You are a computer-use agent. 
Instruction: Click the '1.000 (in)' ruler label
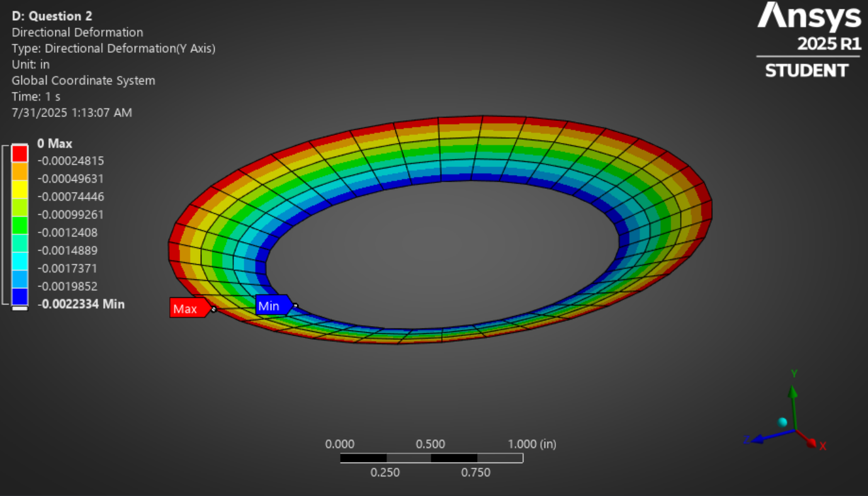point(532,444)
